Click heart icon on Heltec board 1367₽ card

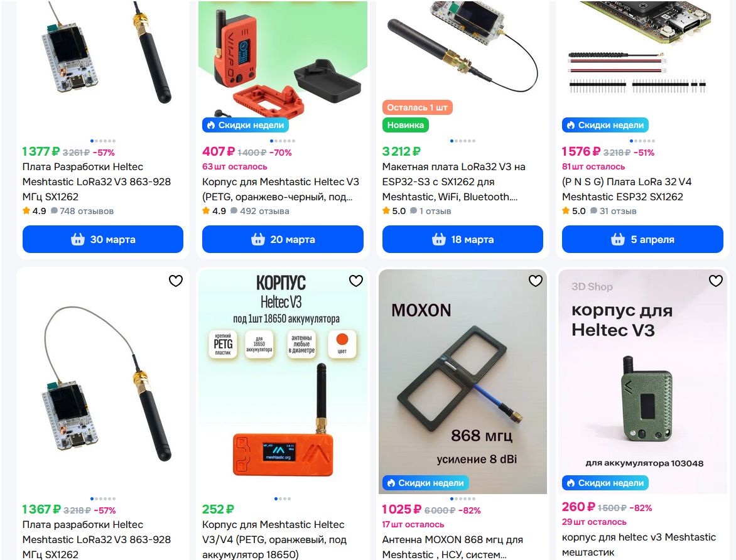[x=176, y=281]
